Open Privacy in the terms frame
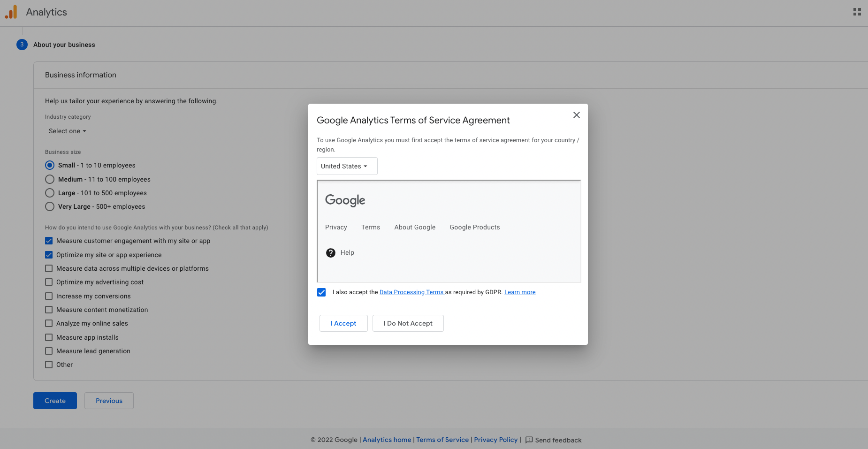This screenshot has height=449, width=868. [x=336, y=227]
